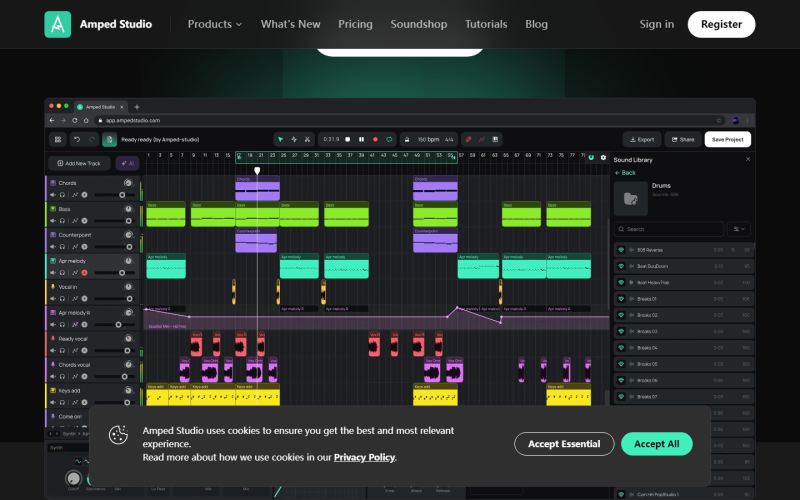The width and height of the screenshot is (800, 500).
Task: Open the filter dropdown beside search
Action: click(739, 229)
